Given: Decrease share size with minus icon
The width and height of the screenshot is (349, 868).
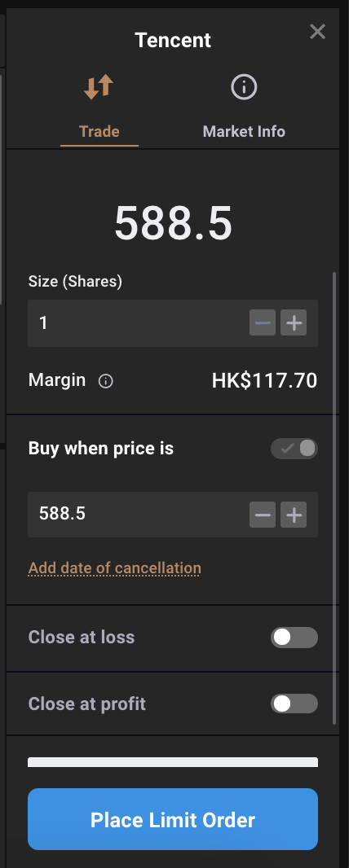Looking at the screenshot, I should [x=263, y=322].
